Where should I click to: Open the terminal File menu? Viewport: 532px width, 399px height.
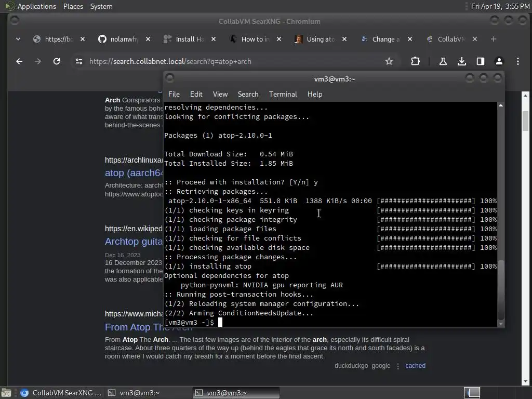(174, 95)
